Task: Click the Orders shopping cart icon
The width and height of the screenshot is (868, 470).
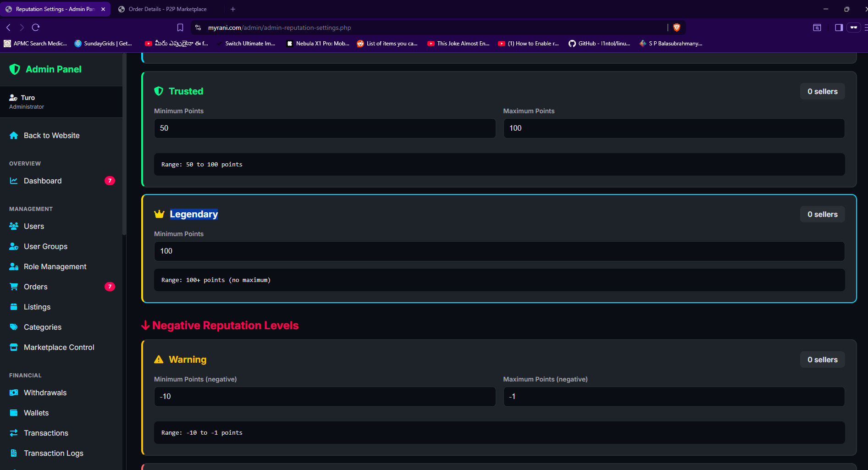Action: coord(14,287)
